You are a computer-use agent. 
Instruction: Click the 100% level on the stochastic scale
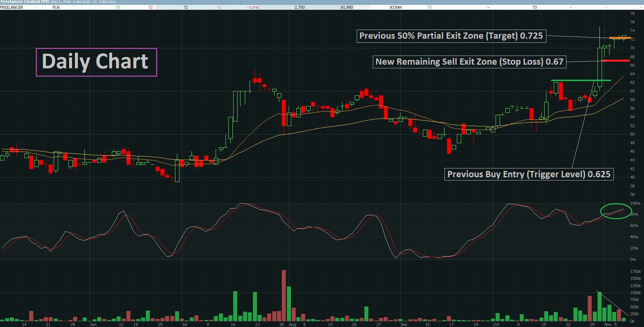pyautogui.click(x=635, y=203)
